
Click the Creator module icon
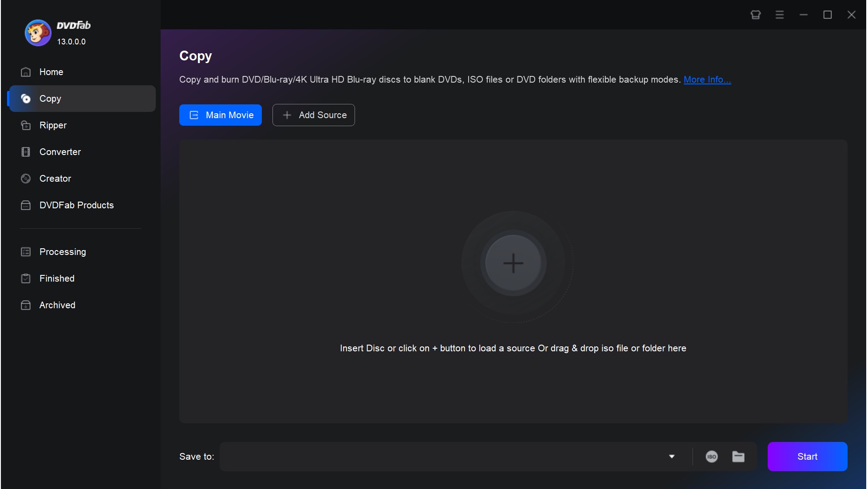click(x=26, y=178)
